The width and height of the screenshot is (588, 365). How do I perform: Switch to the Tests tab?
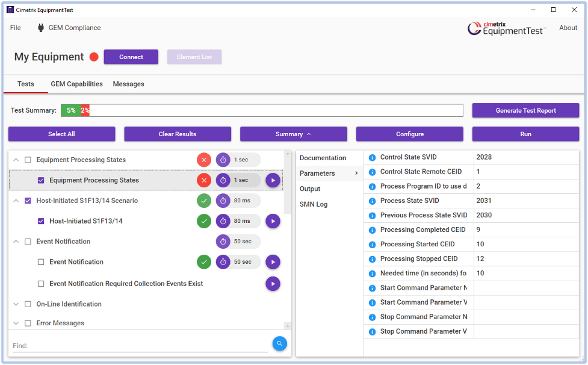25,84
